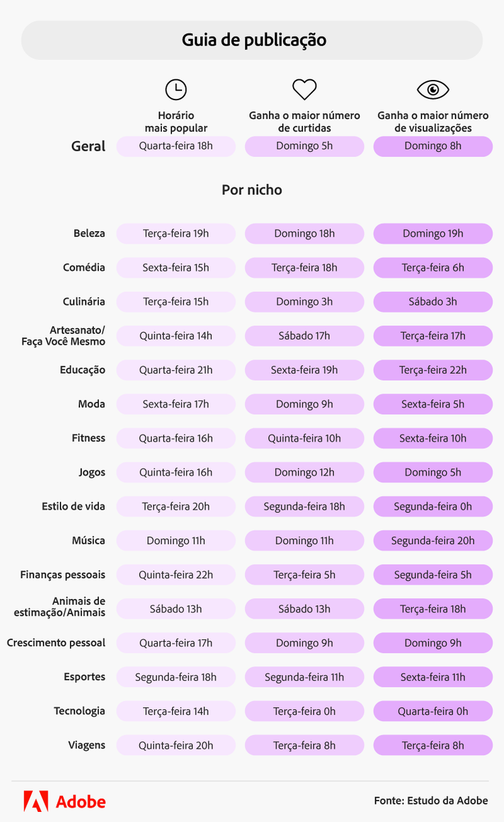Image resolution: width=504 pixels, height=822 pixels.
Task: Click the red Adobe logo icon
Action: 36,801
